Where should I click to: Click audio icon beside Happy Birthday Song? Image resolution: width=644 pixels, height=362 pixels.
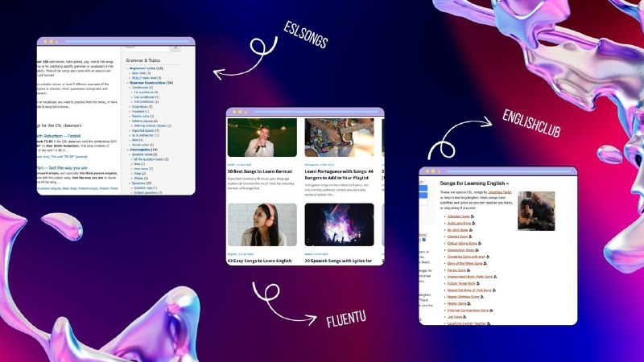coord(481,297)
